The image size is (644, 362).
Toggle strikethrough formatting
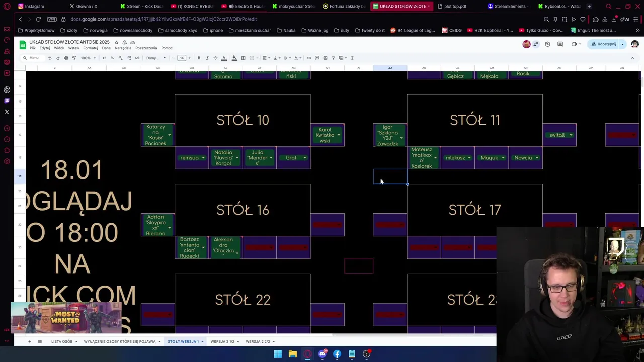[215, 58]
